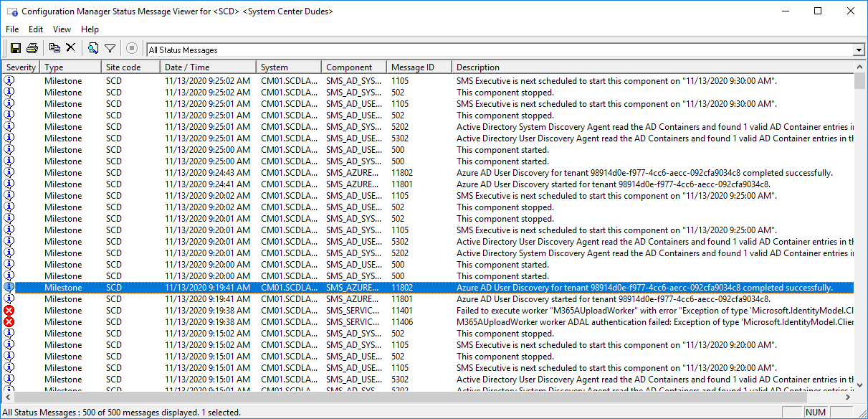The width and height of the screenshot is (868, 419).
Task: Click the Delete status message icon
Action: point(70,47)
